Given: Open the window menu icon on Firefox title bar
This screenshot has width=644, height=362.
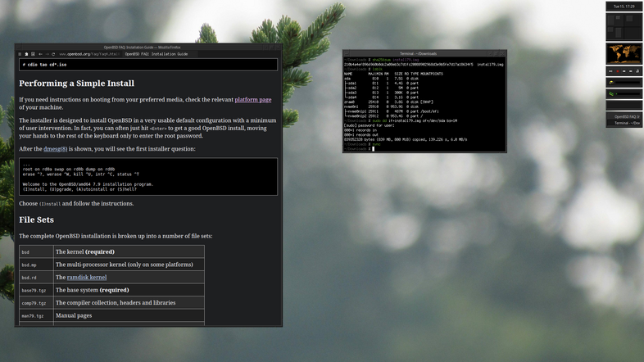Looking at the screenshot, I should pos(18,48).
